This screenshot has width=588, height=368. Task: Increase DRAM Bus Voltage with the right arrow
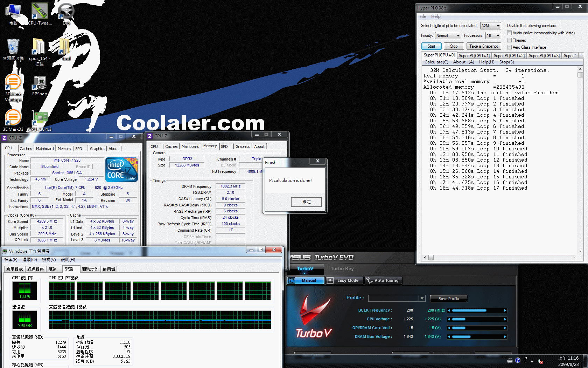pos(505,337)
